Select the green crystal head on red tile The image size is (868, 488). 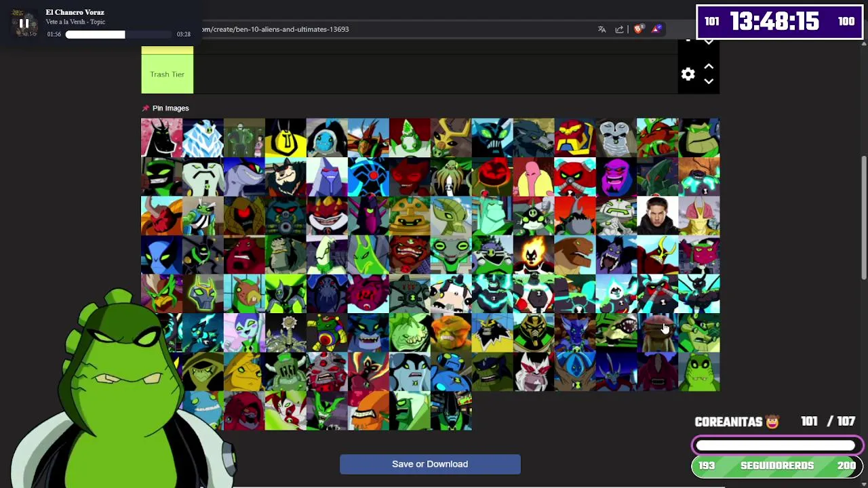(x=410, y=138)
